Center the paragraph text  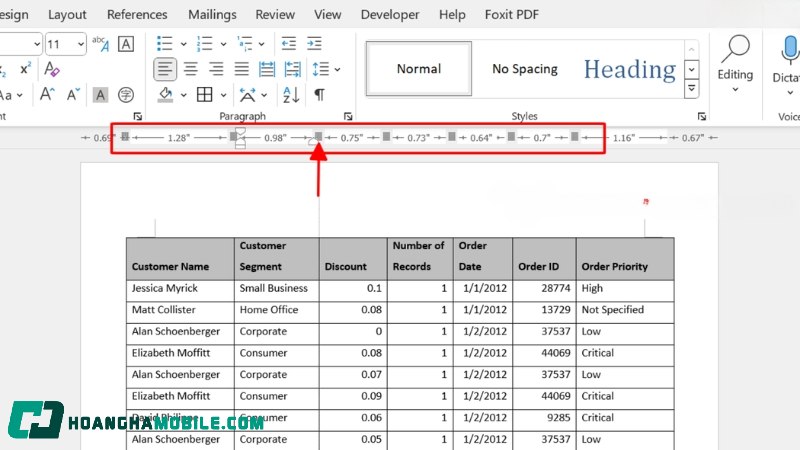pos(190,69)
